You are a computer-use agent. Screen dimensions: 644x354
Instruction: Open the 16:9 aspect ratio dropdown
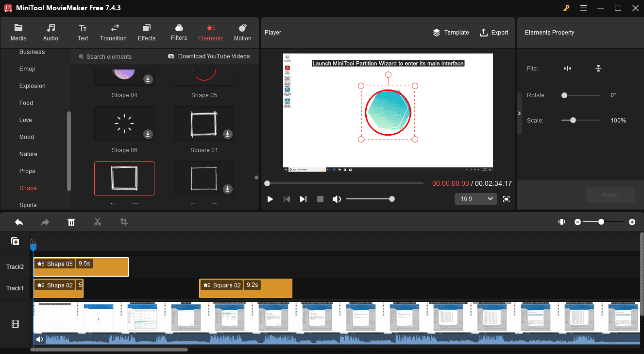[x=475, y=199]
